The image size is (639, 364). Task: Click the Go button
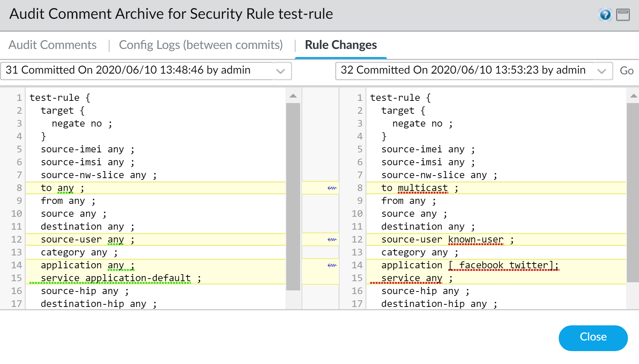point(626,71)
